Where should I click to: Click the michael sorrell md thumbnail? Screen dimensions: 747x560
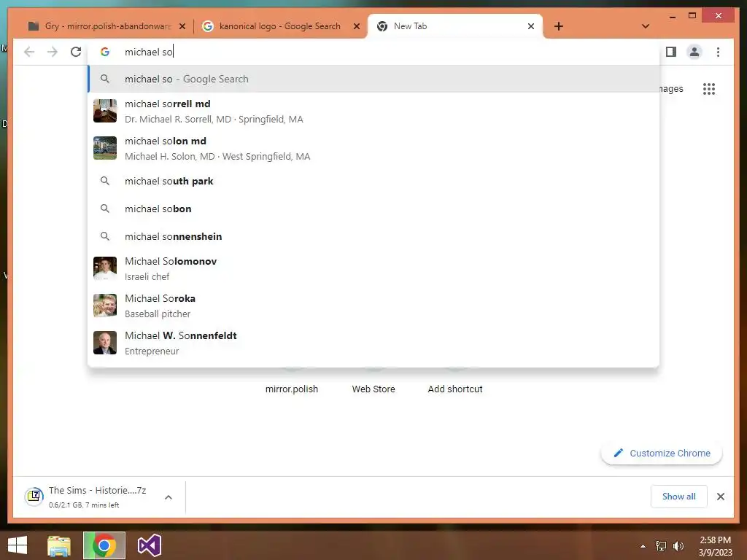coord(105,111)
